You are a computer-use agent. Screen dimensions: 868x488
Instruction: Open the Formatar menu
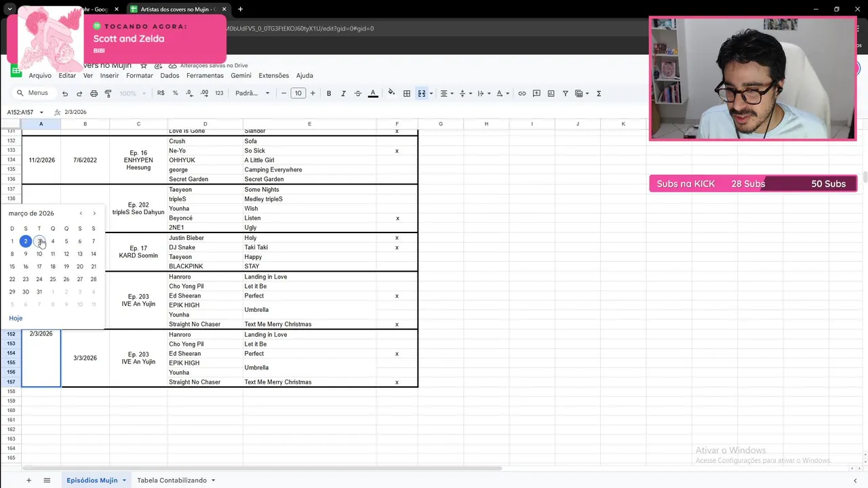point(140,75)
